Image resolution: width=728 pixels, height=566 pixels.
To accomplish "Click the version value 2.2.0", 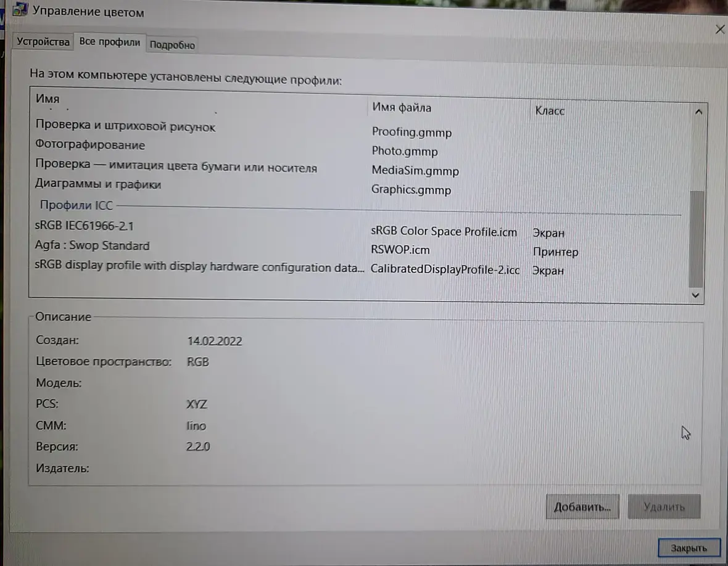I will 198,446.
